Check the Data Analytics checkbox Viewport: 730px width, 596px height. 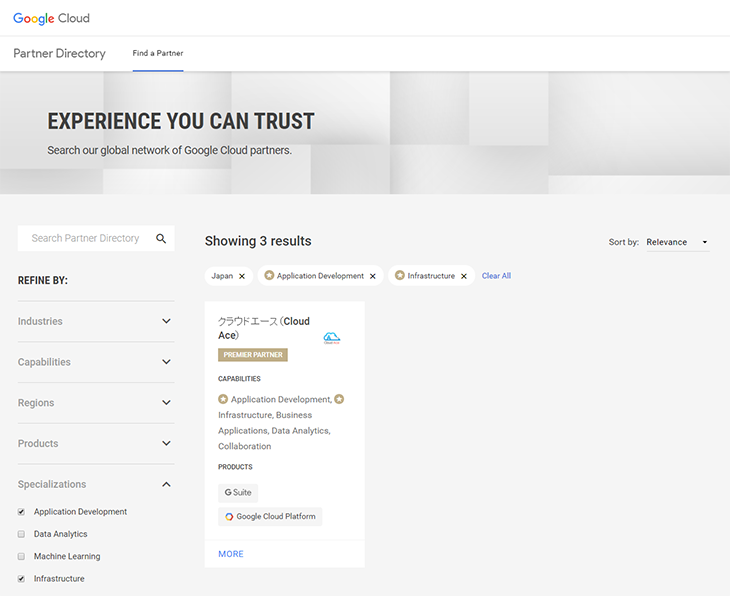21,534
